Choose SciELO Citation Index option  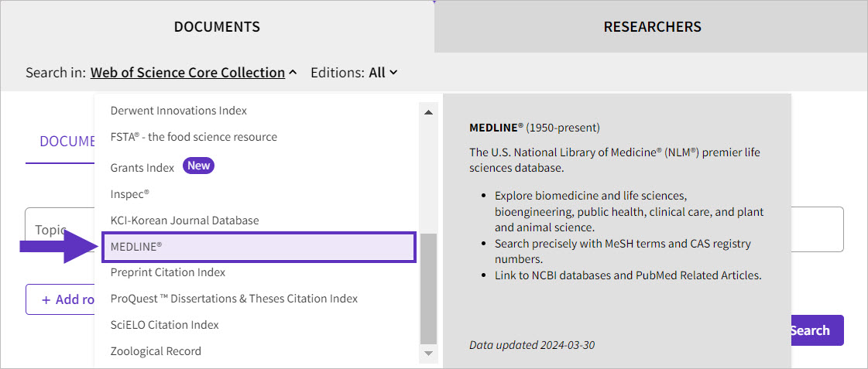165,325
